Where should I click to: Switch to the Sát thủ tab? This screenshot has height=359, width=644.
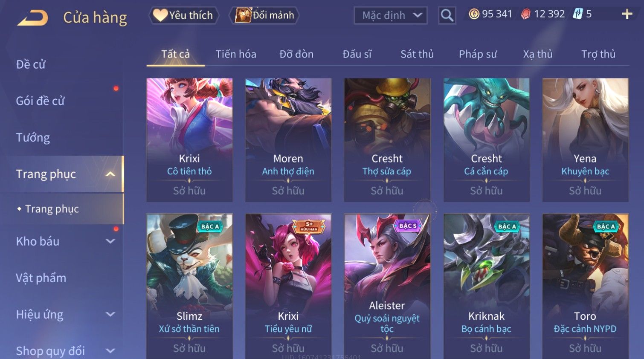(417, 54)
